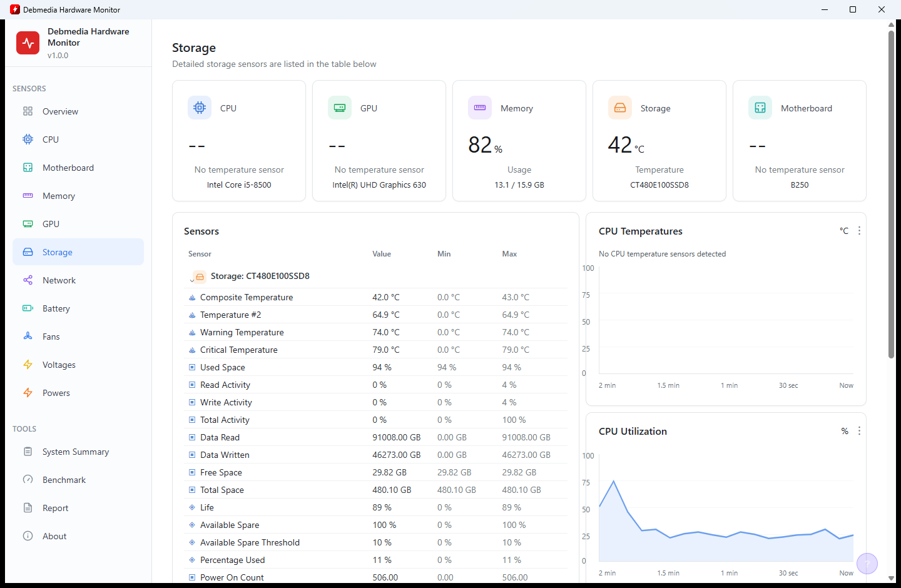Click the CPU summary card

pyautogui.click(x=239, y=141)
